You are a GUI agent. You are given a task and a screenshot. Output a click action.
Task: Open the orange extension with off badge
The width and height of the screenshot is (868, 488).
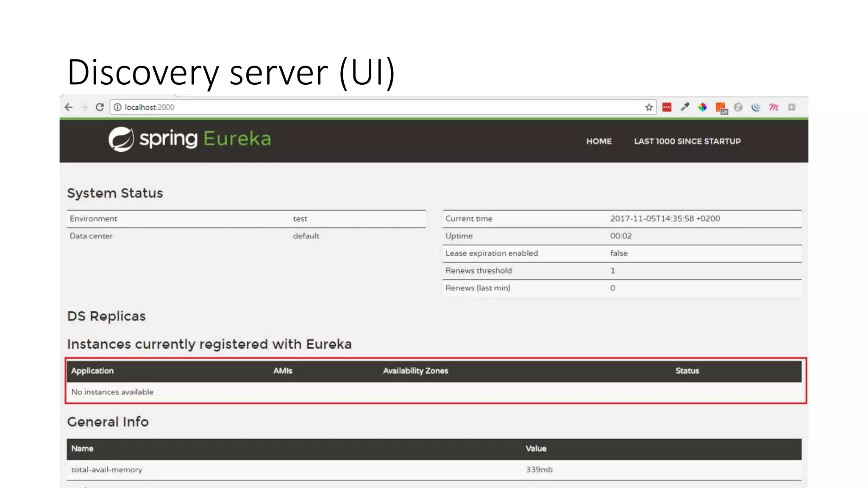[721, 108]
